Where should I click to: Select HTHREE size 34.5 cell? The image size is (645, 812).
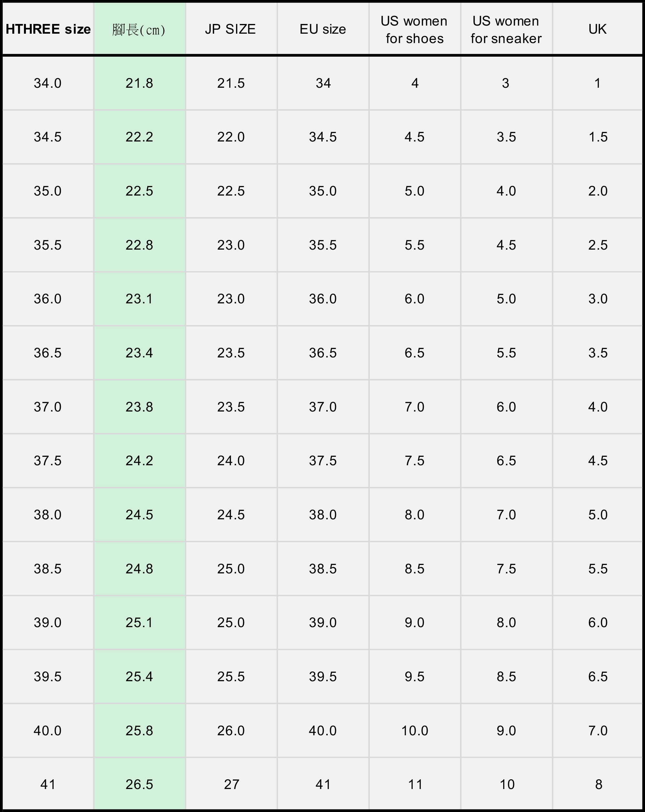[x=48, y=137]
